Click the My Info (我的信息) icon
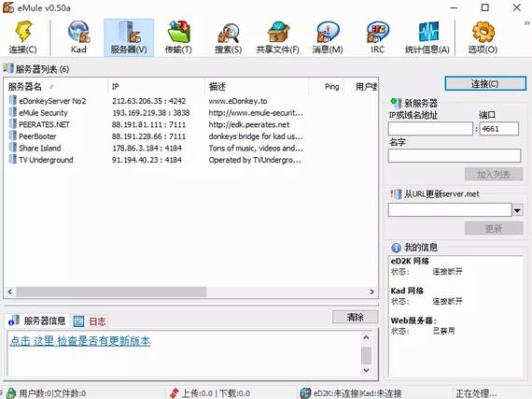Viewport: 532px width, 399px height. tap(396, 248)
